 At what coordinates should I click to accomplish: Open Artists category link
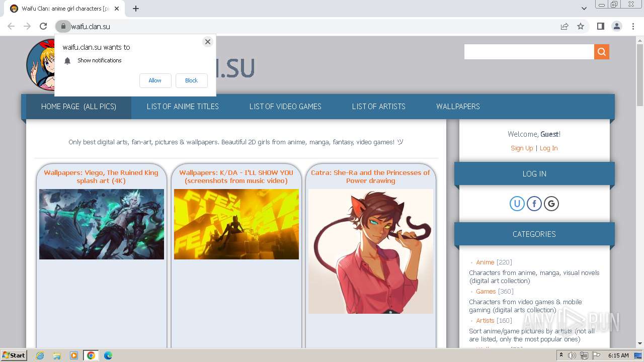click(x=485, y=321)
